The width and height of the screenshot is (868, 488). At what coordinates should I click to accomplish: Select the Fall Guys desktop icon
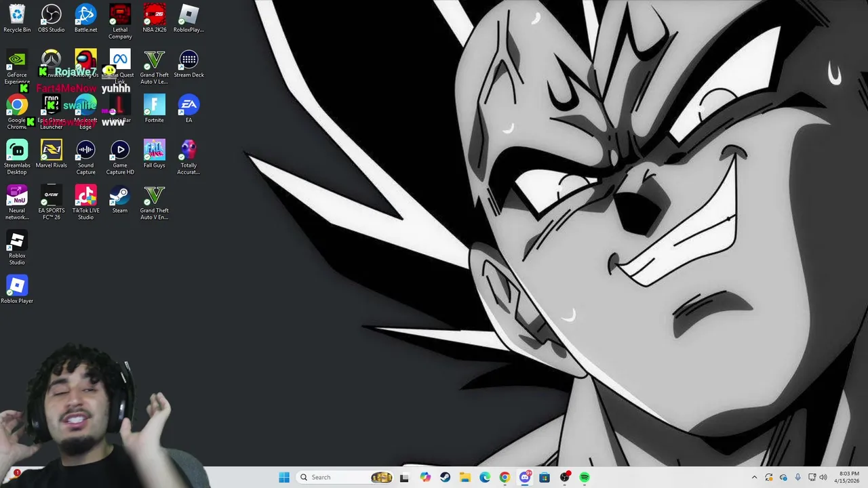point(154,155)
